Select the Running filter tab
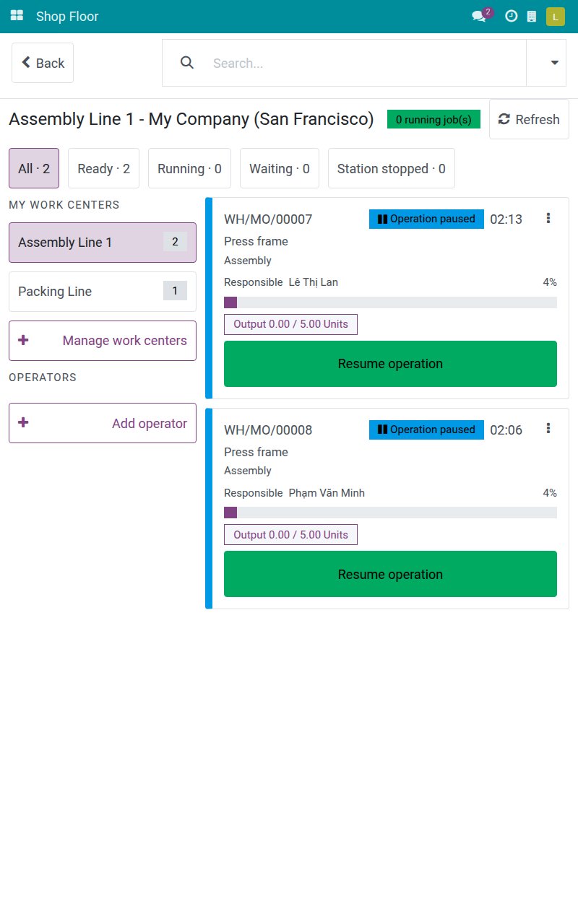 click(189, 168)
